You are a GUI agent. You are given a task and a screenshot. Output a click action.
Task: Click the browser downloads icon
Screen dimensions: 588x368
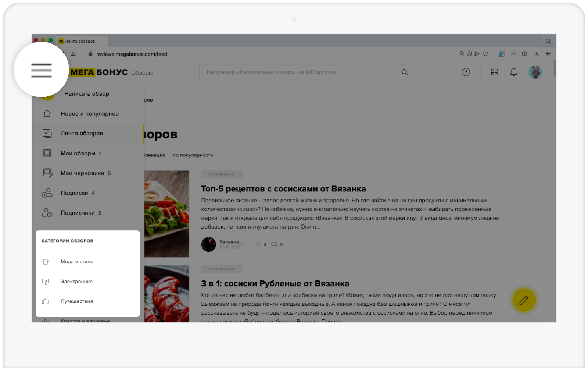pos(536,54)
